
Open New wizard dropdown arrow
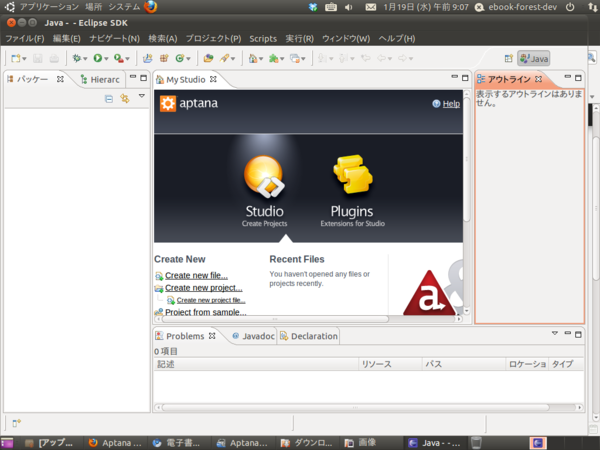coord(24,59)
